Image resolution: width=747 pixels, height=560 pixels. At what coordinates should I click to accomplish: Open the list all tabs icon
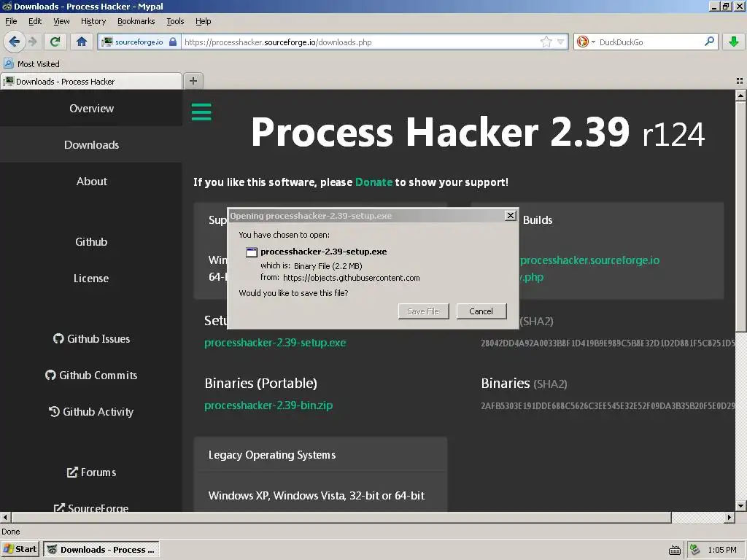tap(740, 81)
